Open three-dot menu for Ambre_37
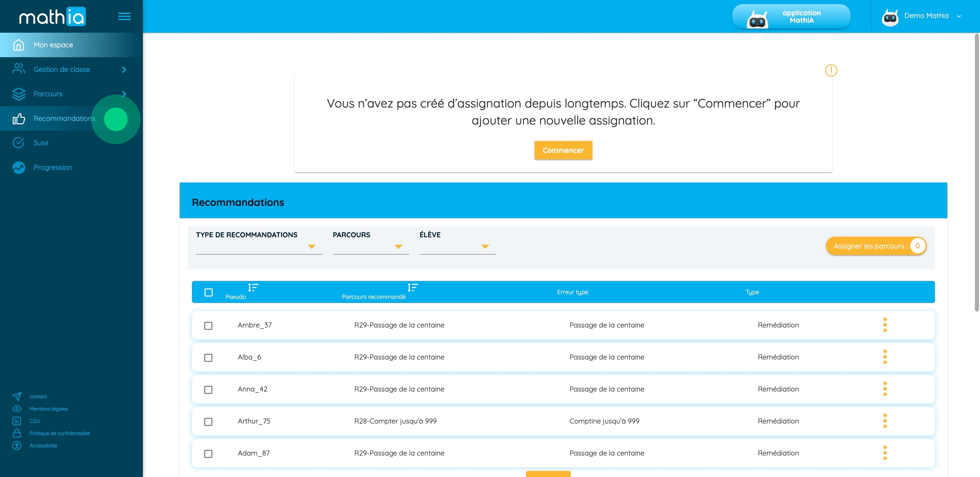The width and height of the screenshot is (980, 477). [x=885, y=325]
